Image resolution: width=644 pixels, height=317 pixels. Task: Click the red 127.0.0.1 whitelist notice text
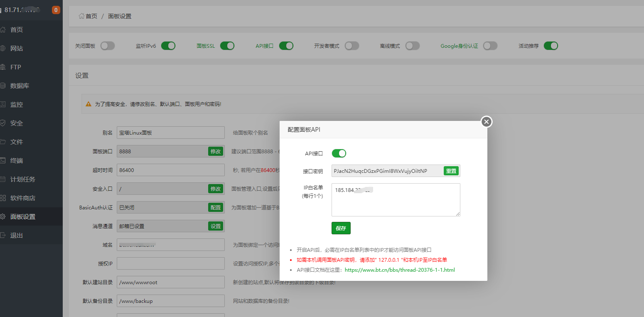coord(372,260)
